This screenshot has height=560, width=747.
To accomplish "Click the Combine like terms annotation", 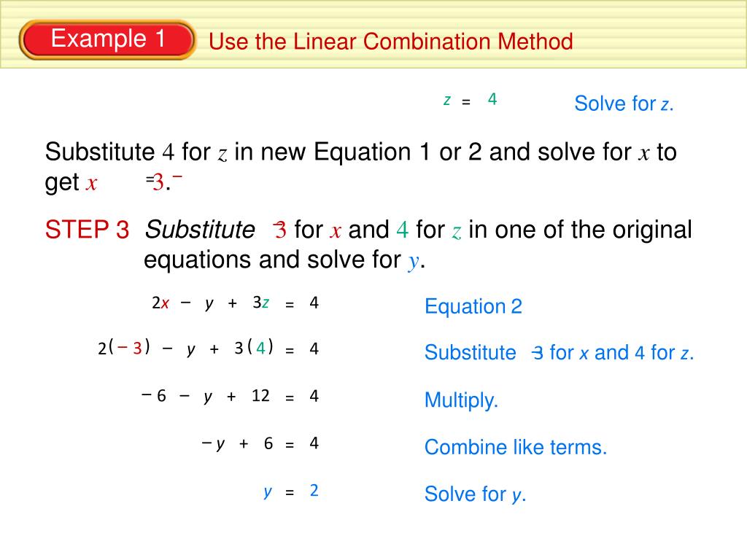I will pos(516,447).
